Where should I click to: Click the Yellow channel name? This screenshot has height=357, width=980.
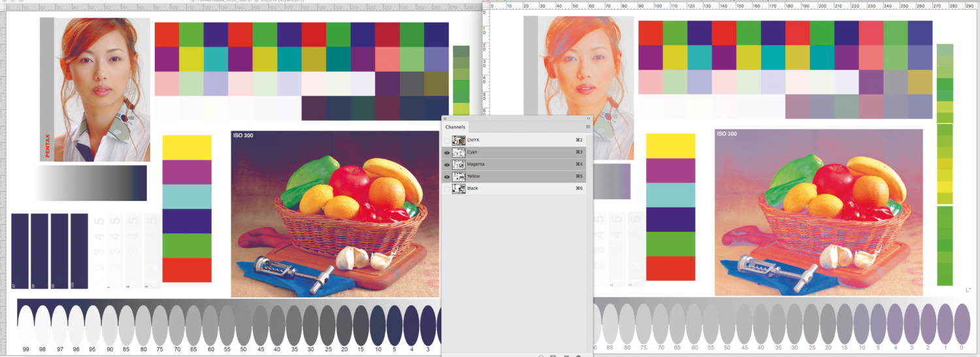(474, 176)
